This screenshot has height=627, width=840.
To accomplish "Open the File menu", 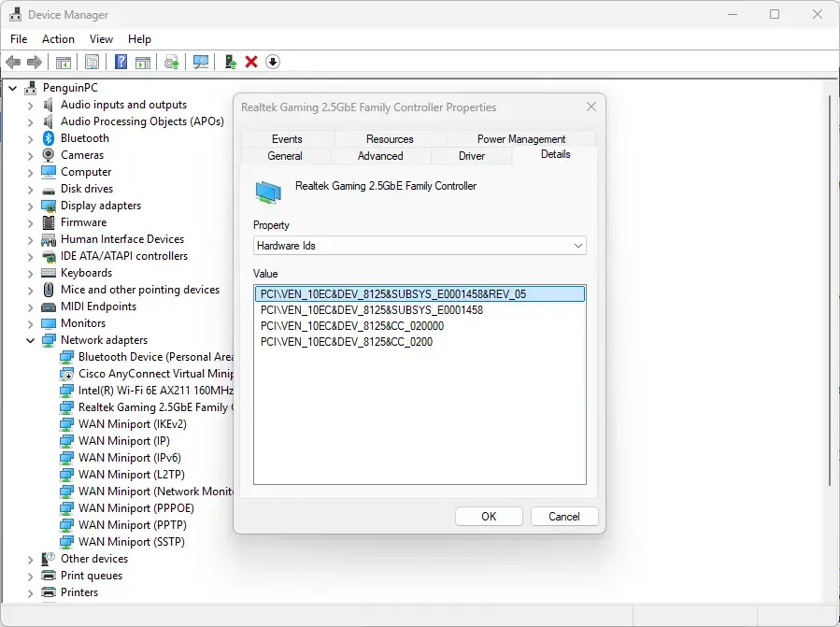I will [x=19, y=39].
